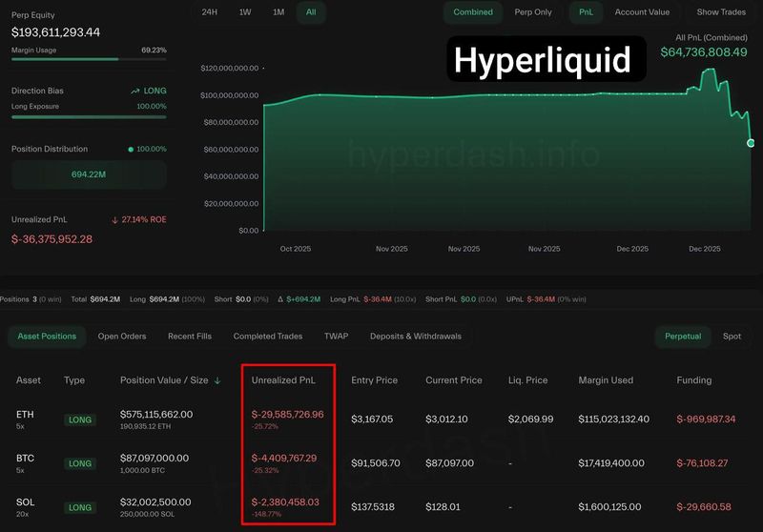Select the 24H time range
Viewport: 763px width, 532px height.
point(209,12)
